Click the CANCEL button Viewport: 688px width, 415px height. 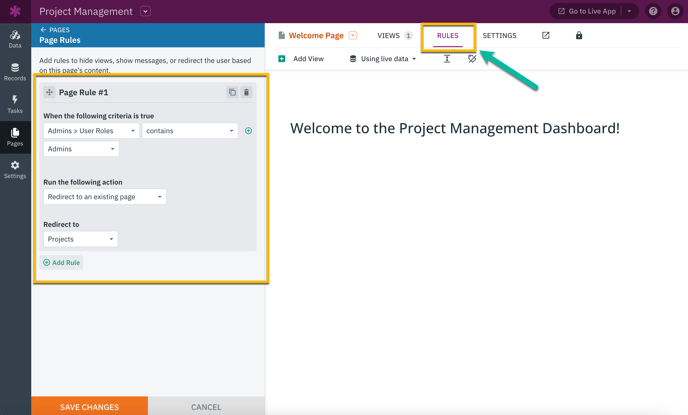(206, 407)
